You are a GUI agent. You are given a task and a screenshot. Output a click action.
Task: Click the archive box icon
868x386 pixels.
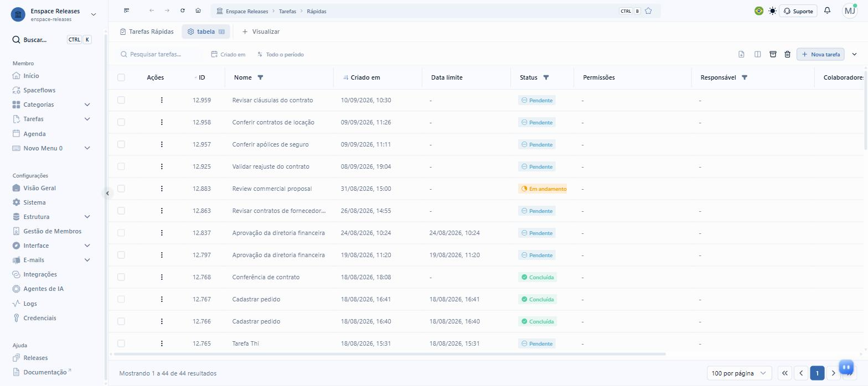(x=773, y=54)
